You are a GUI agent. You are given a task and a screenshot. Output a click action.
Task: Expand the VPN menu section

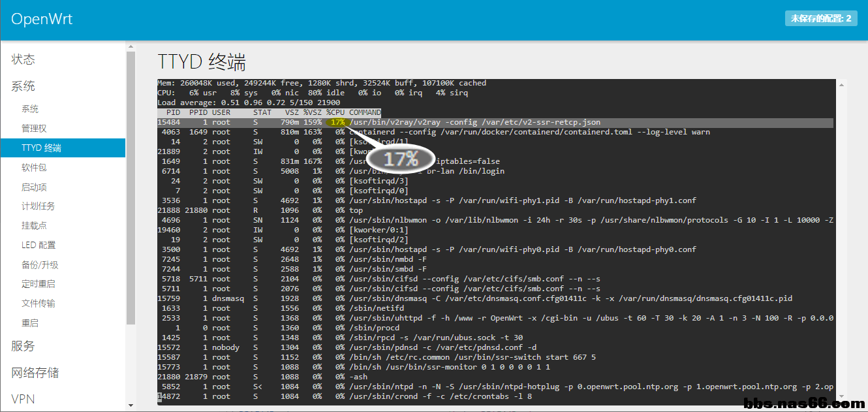pos(23,399)
